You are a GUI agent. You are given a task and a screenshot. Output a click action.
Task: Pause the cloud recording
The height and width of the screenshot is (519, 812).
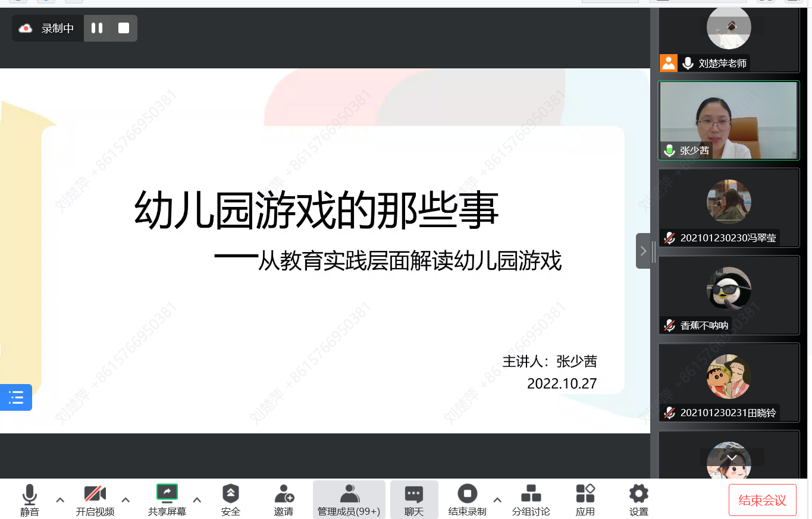click(x=97, y=28)
